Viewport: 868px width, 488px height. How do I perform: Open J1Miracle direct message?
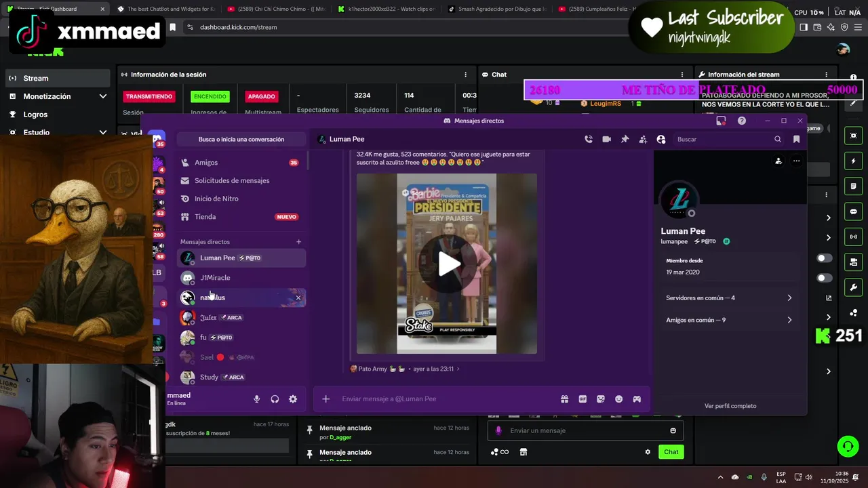[x=241, y=278]
